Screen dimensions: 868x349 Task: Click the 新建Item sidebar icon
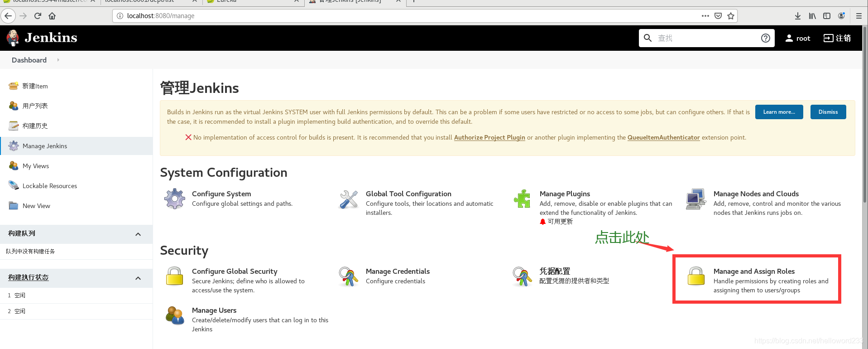(x=14, y=86)
